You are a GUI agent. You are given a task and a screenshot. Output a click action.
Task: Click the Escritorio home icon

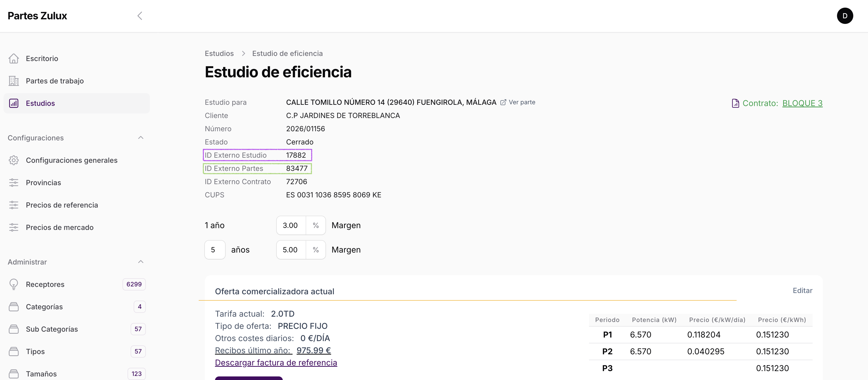[14, 58]
